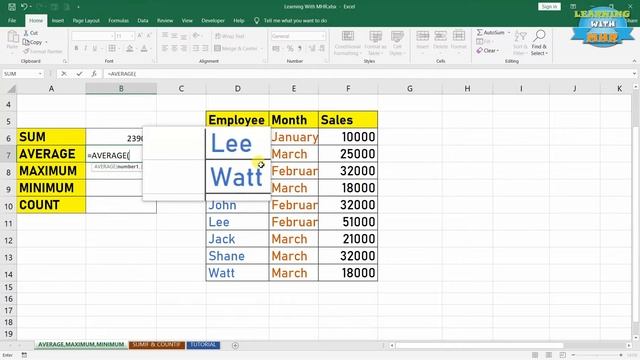Click the Align Right icon
The width and height of the screenshot is (640, 360).
(184, 49)
